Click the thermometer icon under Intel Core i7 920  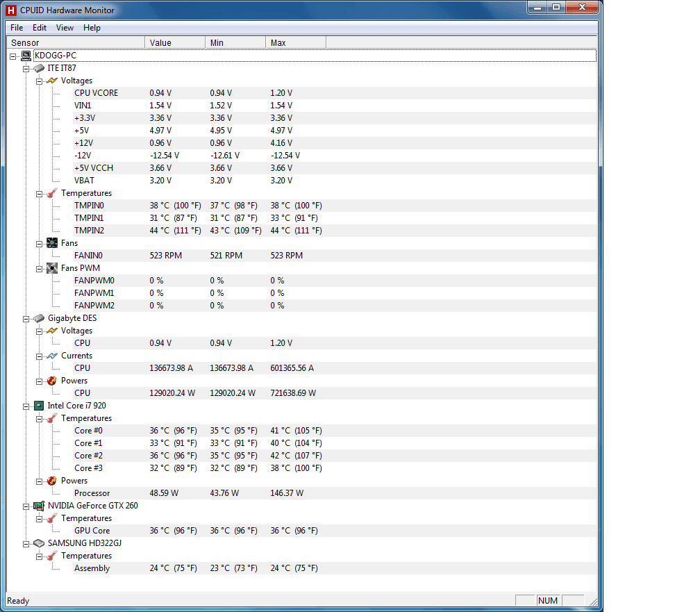click(x=52, y=418)
